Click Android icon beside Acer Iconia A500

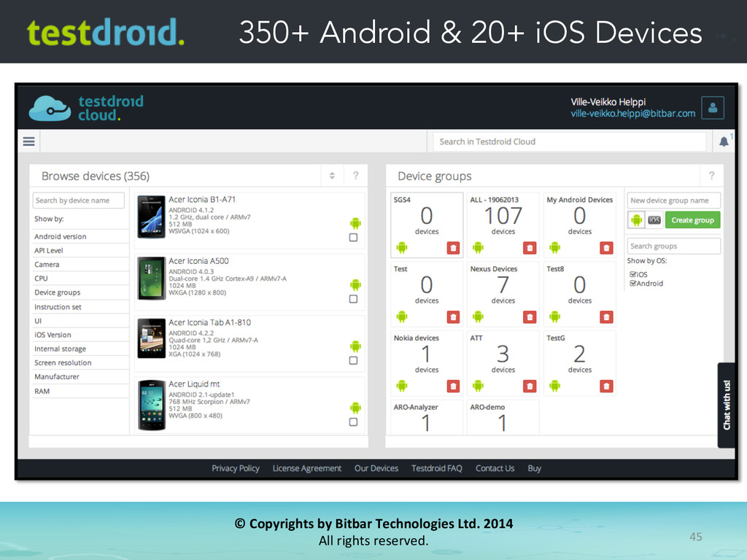coord(355,285)
